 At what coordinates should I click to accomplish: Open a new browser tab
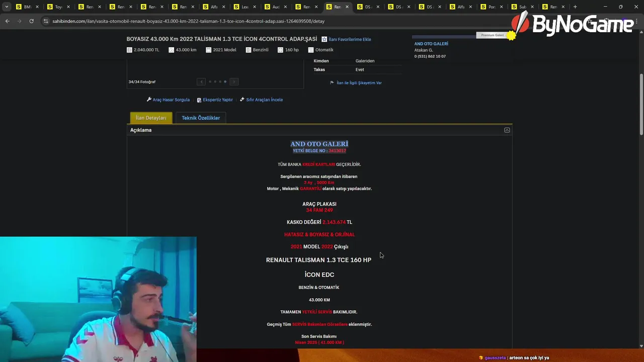575,7
